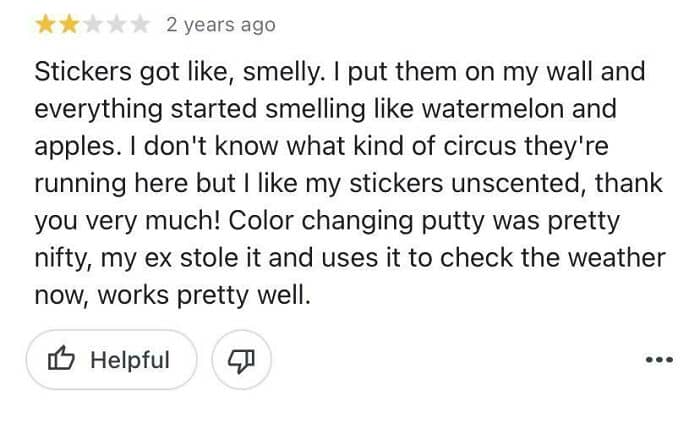This screenshot has height=424, width=700.
Task: Click the "2 years ago" timestamp
Action: [x=220, y=25]
